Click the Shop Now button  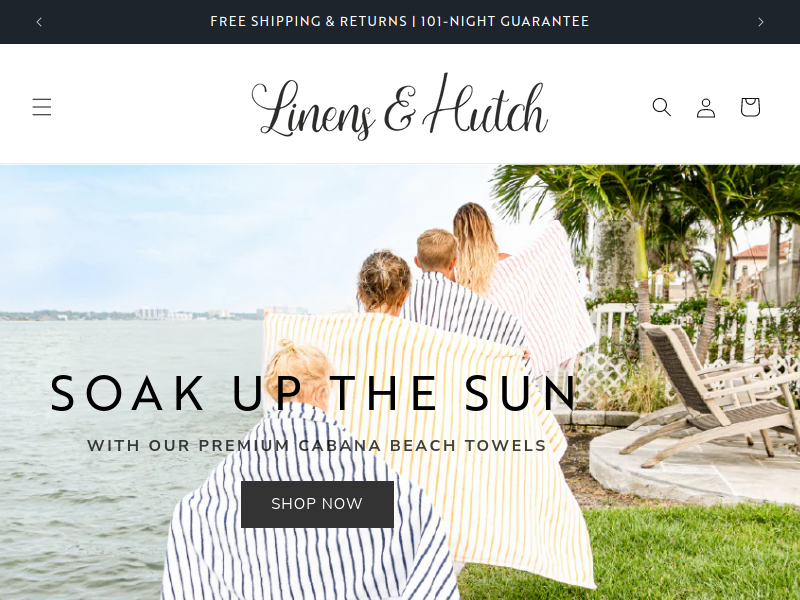point(317,504)
